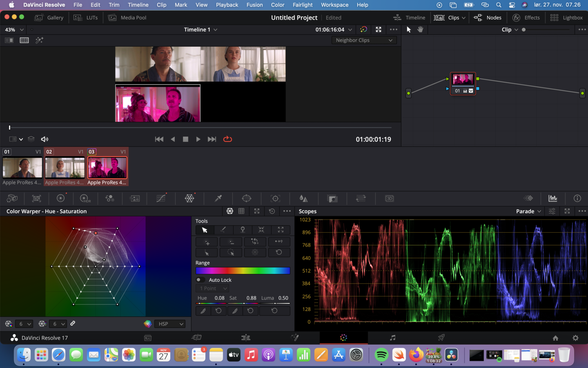Click the pull points tool icon
Viewport: 588px width, 368px height.
pyautogui.click(x=261, y=230)
